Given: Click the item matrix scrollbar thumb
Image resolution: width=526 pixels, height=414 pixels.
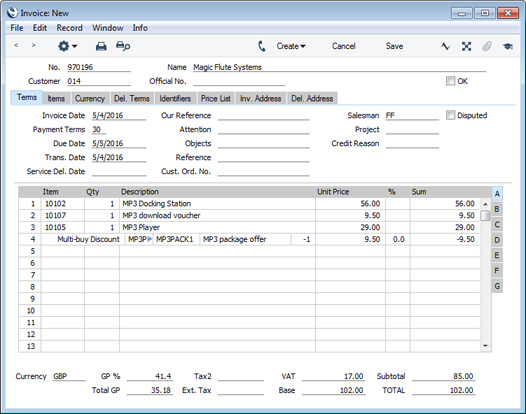Looking at the screenshot, I should click(x=485, y=215).
